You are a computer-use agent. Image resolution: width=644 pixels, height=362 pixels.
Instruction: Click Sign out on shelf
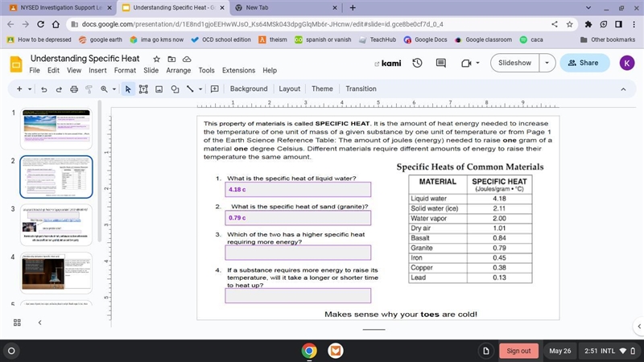click(x=518, y=351)
